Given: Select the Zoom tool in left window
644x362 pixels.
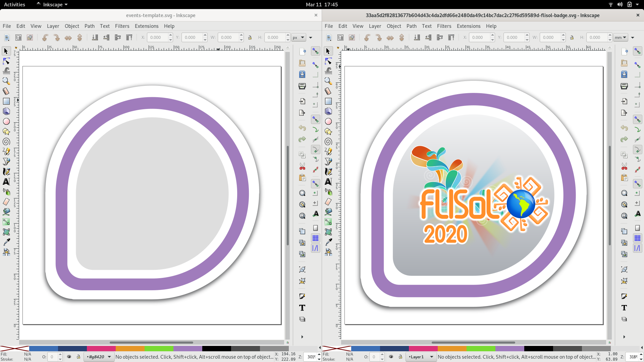Looking at the screenshot, I should [x=6, y=81].
